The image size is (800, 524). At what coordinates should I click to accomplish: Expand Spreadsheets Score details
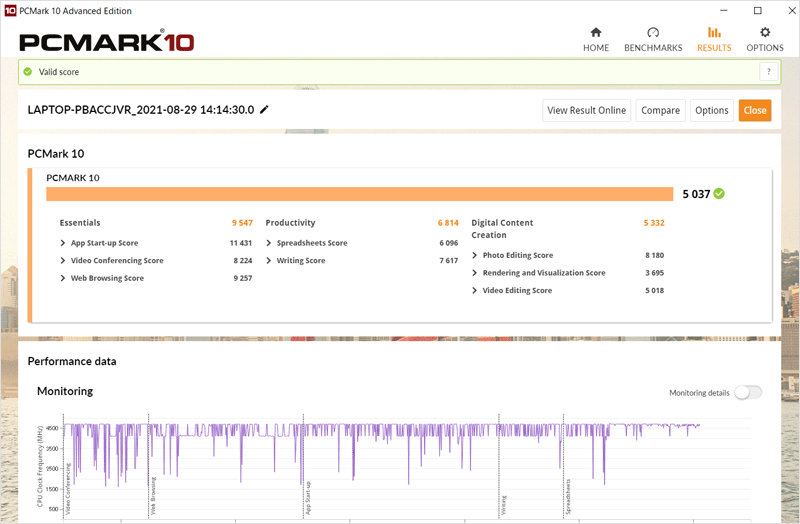tap(270, 243)
